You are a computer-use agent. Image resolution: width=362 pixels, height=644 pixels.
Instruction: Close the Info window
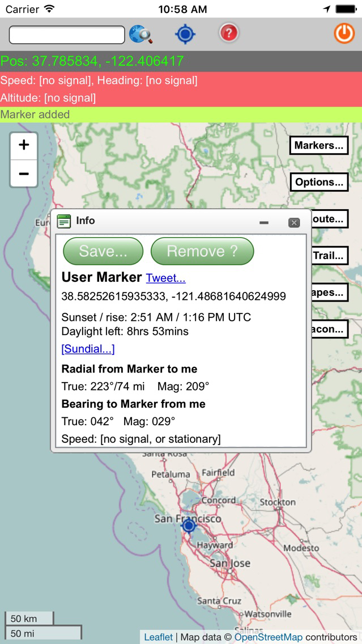point(294,223)
